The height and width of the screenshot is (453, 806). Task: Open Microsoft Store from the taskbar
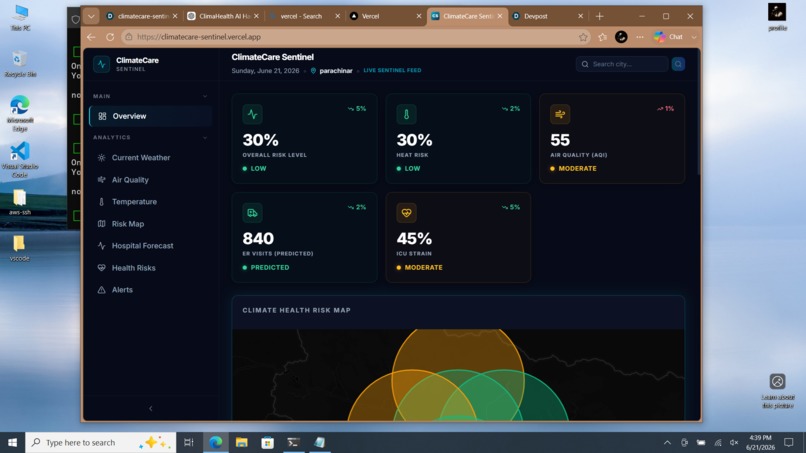tap(267, 443)
